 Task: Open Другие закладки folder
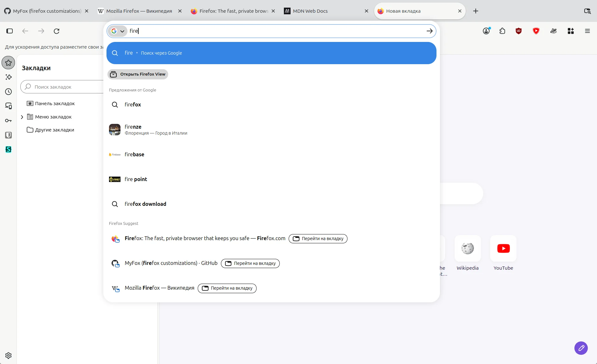pos(51,130)
